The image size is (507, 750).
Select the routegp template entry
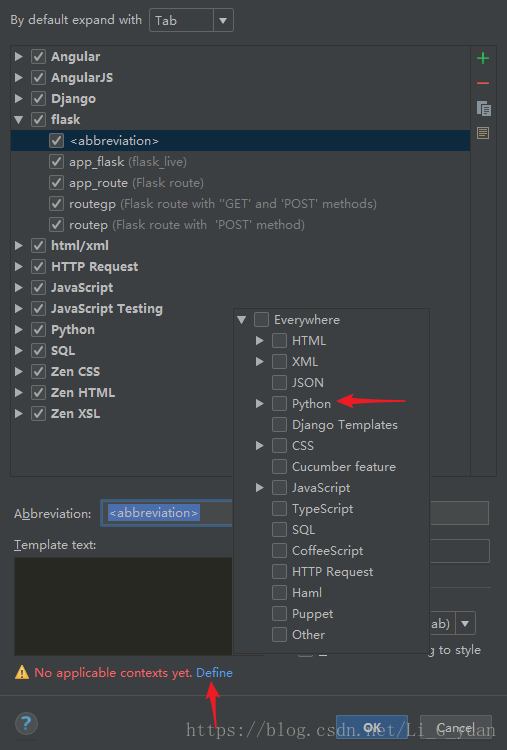point(222,204)
